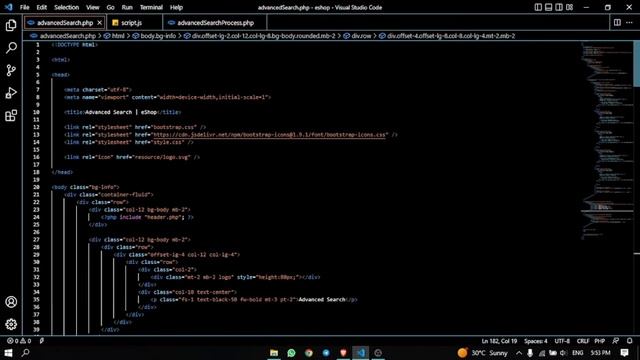640x360 pixels.
Task: Open the Edit menu
Action: tap(42, 7)
